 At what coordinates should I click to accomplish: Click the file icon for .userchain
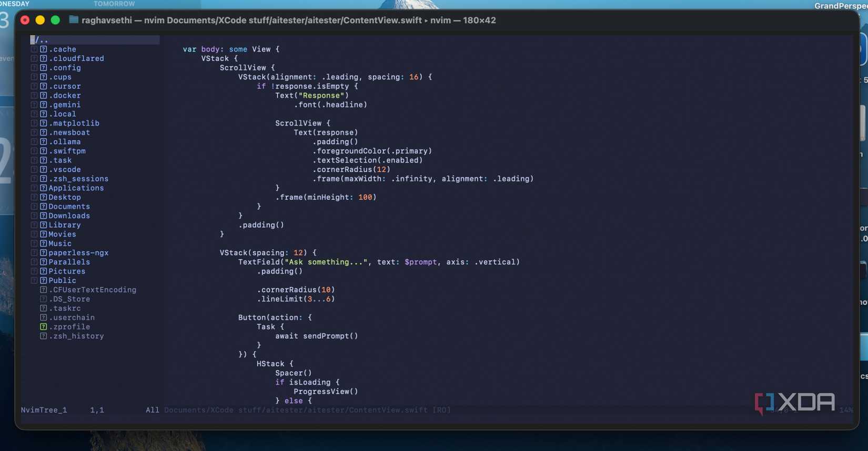click(x=44, y=318)
